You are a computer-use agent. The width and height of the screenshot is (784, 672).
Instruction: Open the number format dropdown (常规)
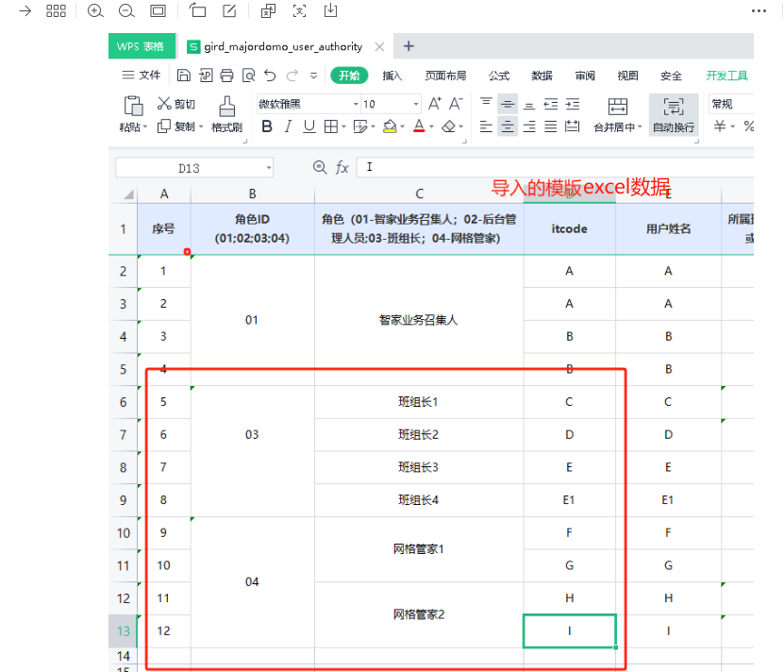pos(731,104)
